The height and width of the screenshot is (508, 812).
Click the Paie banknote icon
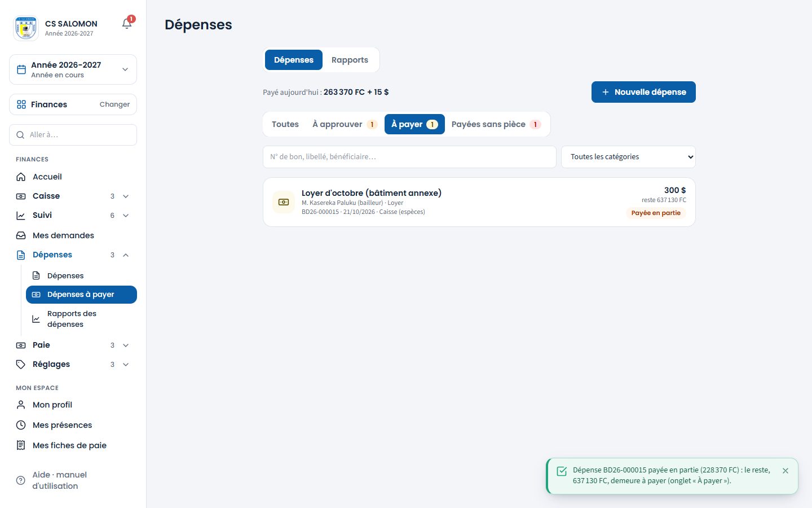(21, 345)
